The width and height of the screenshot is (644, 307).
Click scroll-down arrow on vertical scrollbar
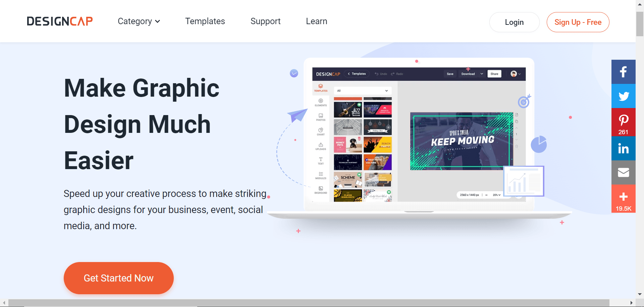tap(640, 294)
